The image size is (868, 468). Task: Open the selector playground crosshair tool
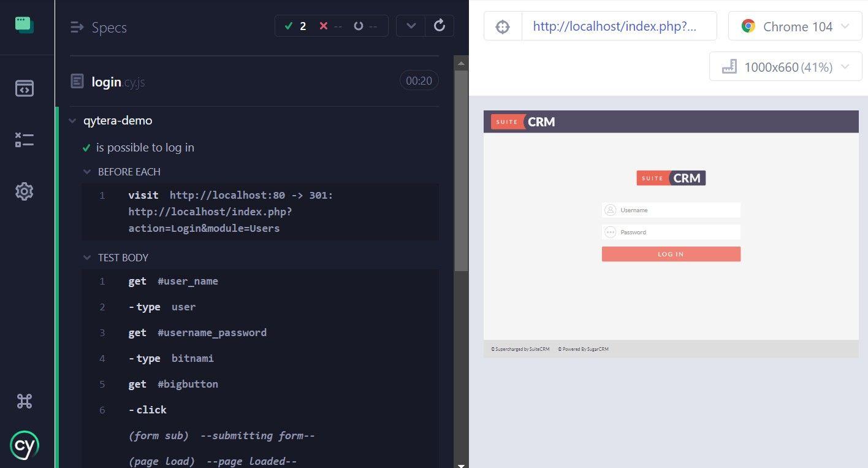click(502, 26)
